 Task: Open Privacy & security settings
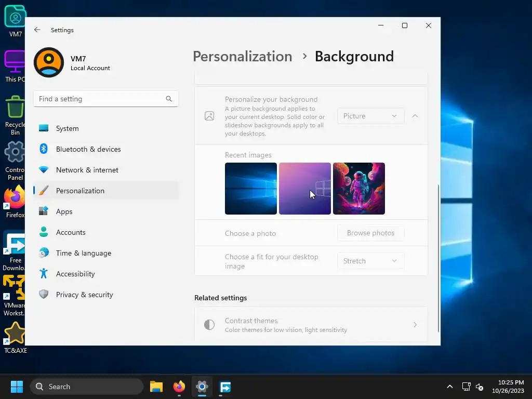click(x=106, y=295)
